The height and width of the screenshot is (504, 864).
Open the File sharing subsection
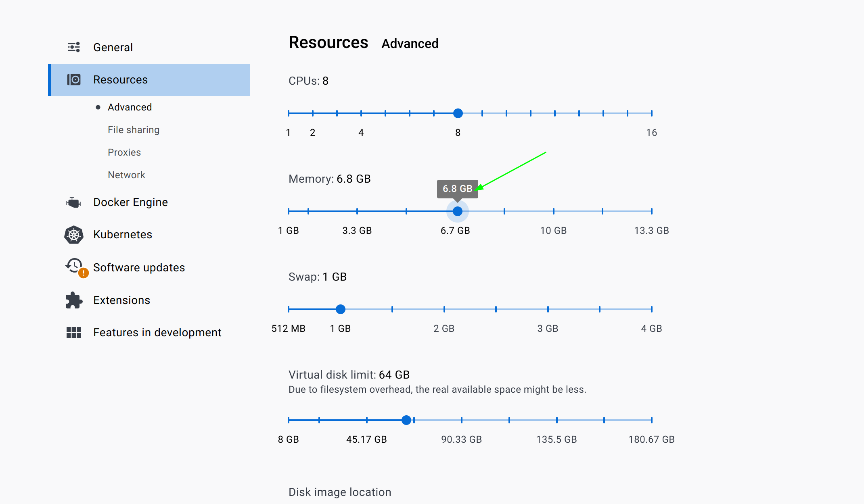[133, 130]
